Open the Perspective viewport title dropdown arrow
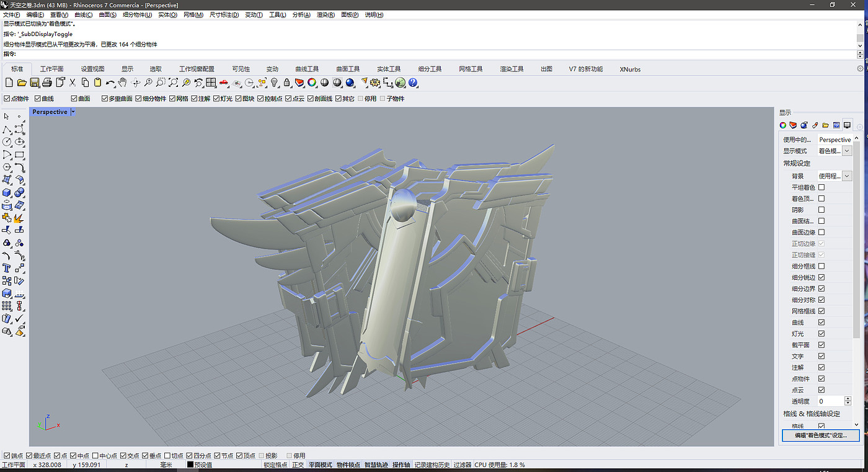 tap(73, 112)
